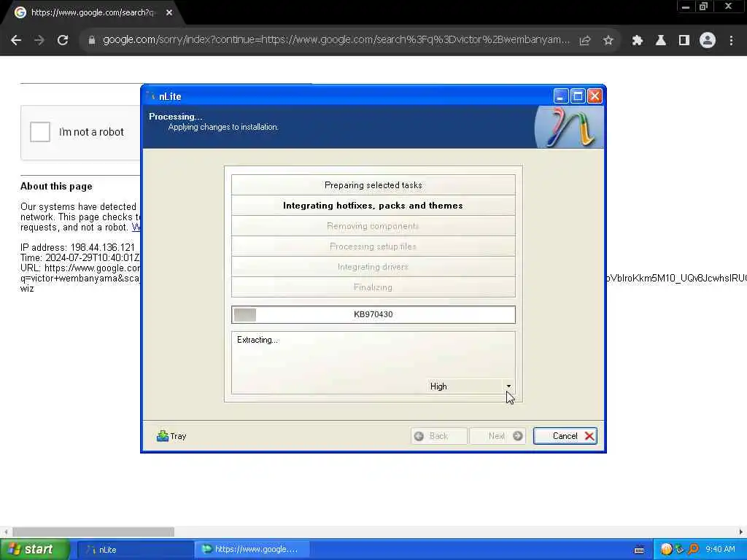Open the Chrome three-dot menu

point(731,41)
